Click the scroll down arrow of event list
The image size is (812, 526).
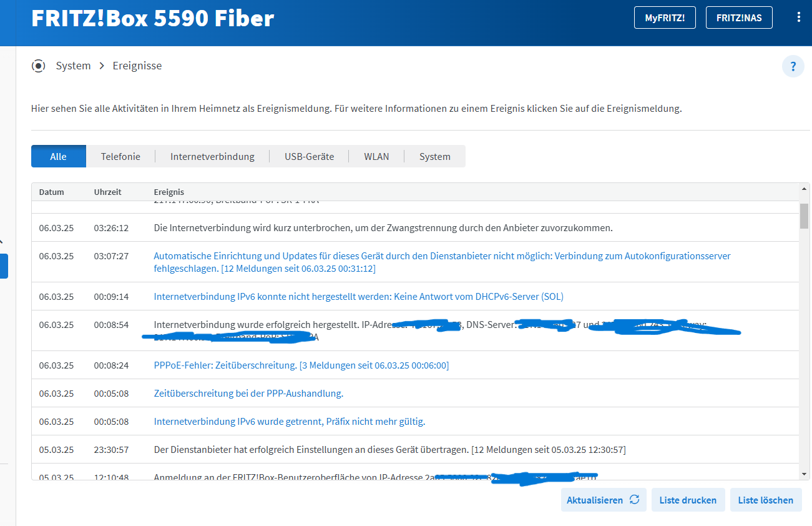tap(804, 474)
